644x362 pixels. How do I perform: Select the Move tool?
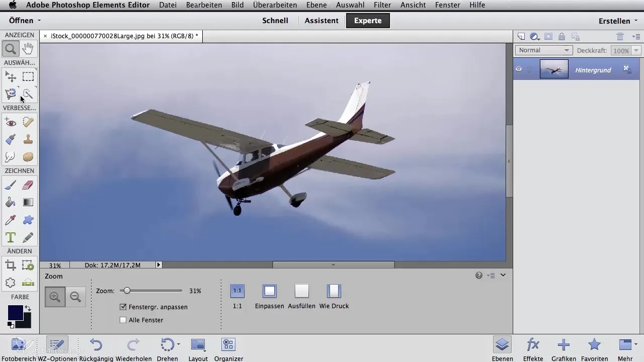(x=11, y=76)
